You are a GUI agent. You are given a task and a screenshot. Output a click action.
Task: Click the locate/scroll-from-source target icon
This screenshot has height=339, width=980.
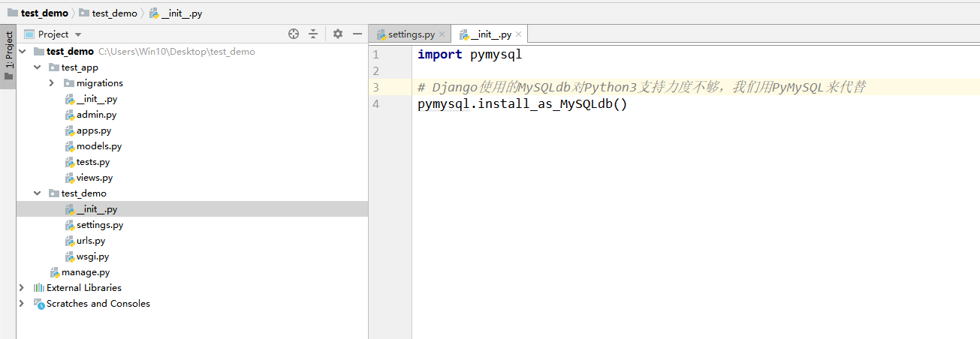pos(294,34)
